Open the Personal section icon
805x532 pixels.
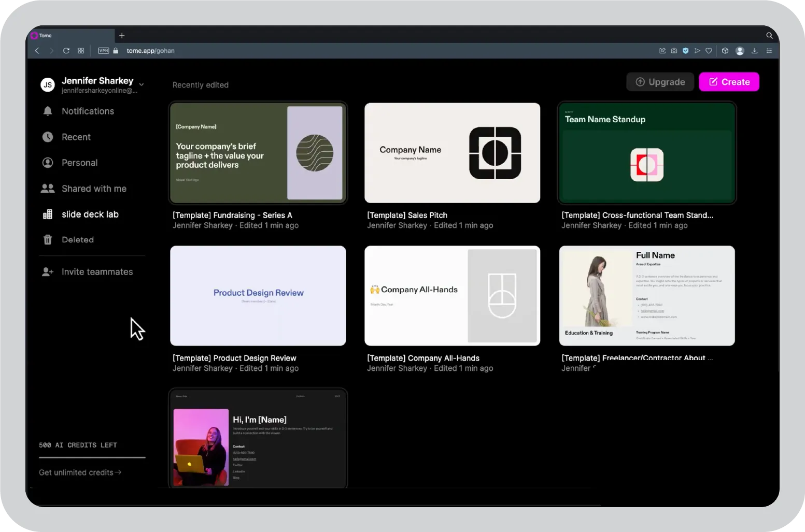point(48,163)
